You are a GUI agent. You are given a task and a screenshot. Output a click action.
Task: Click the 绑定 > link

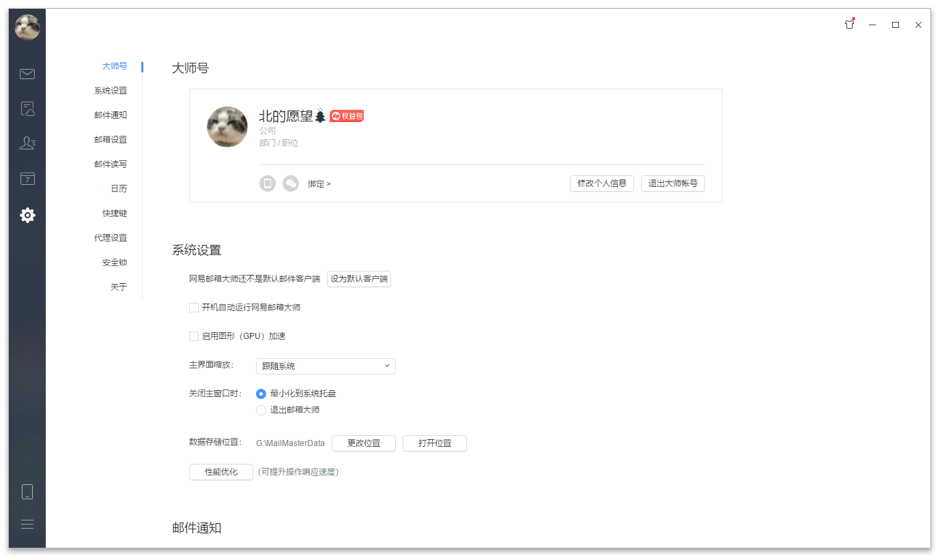coord(319,184)
